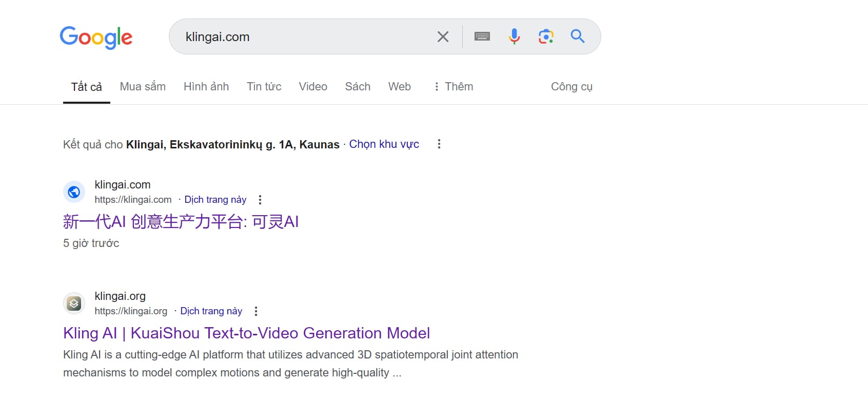Image resolution: width=868 pixels, height=398 pixels.
Task: Clear the search box with the X icon
Action: pyautogui.click(x=443, y=36)
